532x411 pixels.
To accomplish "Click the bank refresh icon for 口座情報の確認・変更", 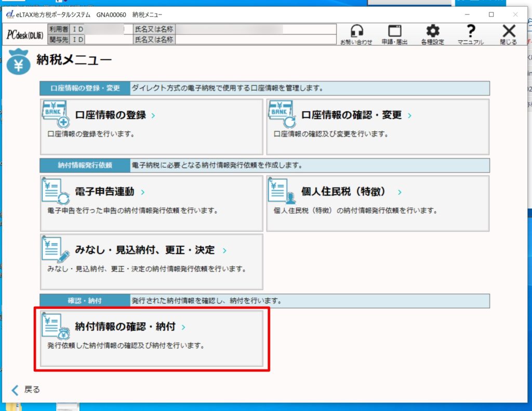I will coord(282,115).
